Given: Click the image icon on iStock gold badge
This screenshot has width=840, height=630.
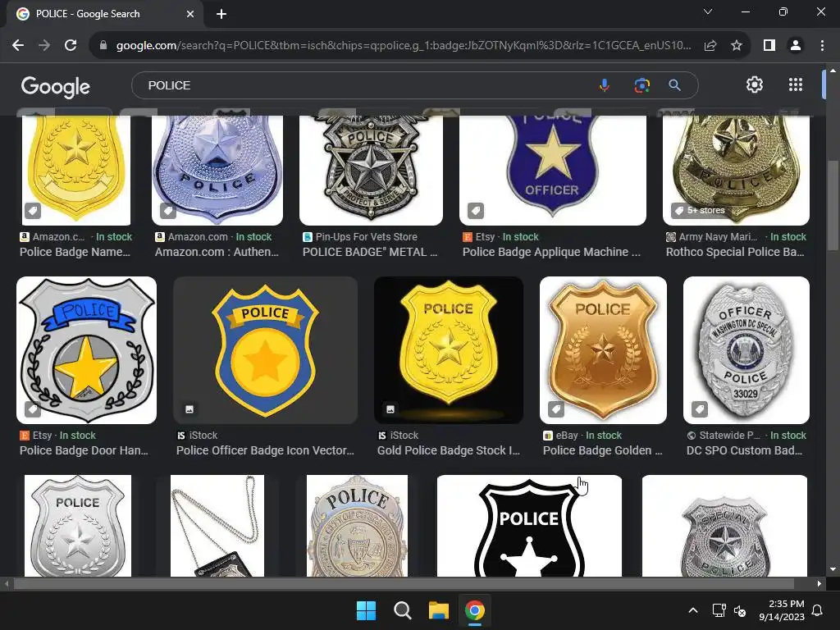Looking at the screenshot, I should click(390, 409).
